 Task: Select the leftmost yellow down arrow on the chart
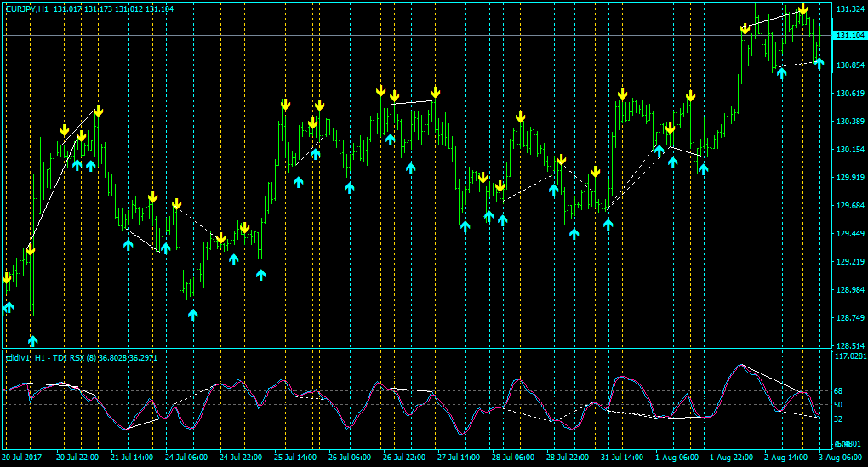tap(7, 278)
